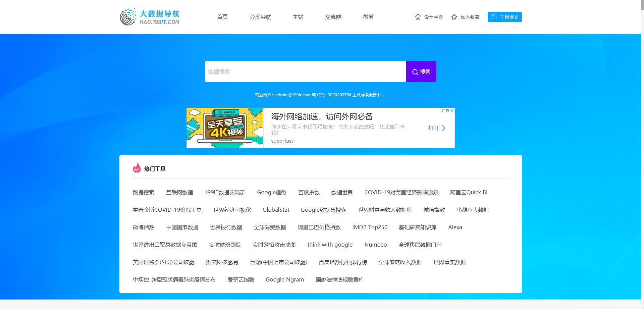This screenshot has height=309, width=644.
Task: Click the magnifier icon in search button
Action: [x=415, y=72]
